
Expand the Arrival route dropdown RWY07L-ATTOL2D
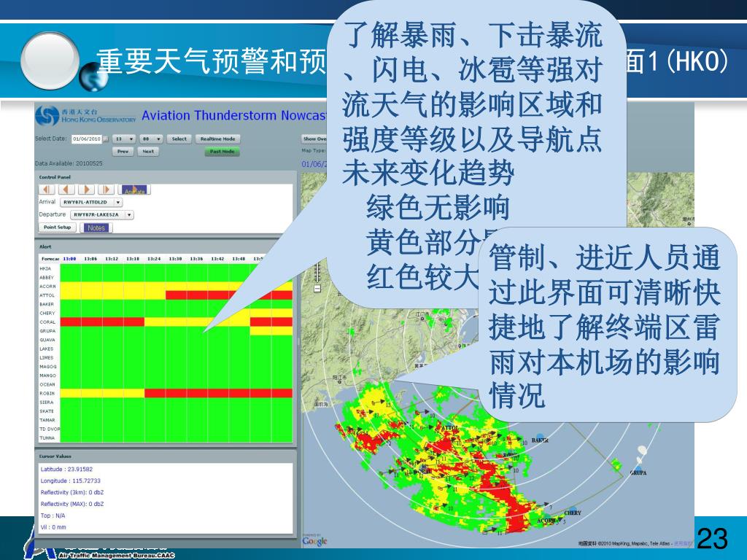90,203
